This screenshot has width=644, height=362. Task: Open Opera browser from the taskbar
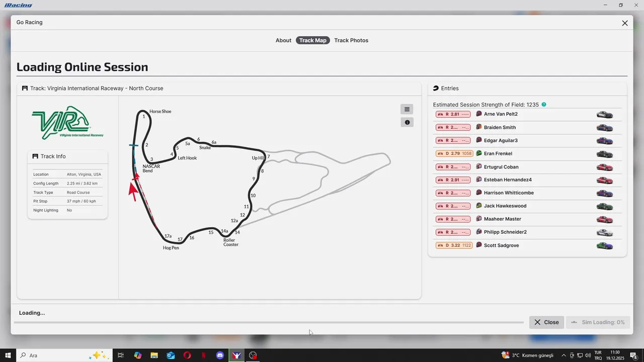[187, 355]
